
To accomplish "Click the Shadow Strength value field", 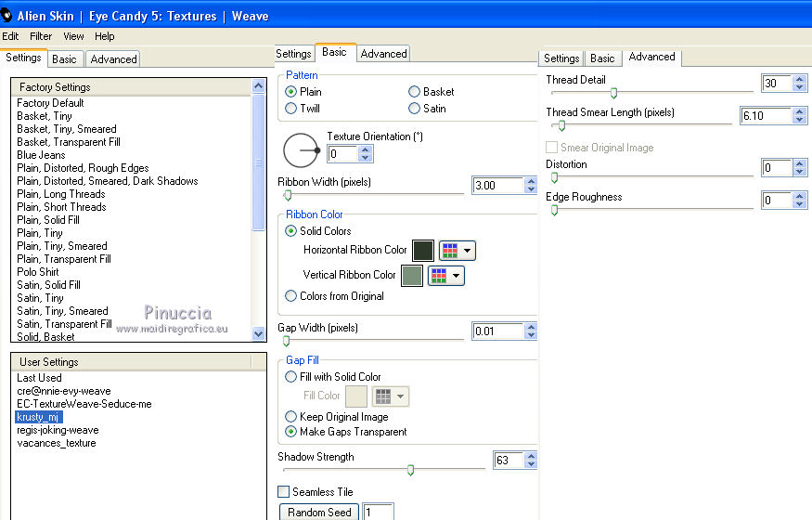I will coord(509,460).
